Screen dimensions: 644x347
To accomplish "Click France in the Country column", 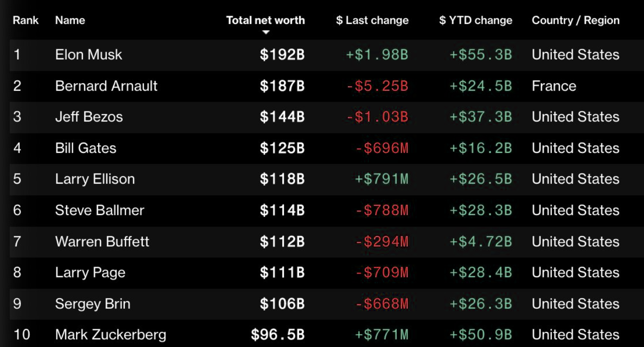I will tap(554, 86).
